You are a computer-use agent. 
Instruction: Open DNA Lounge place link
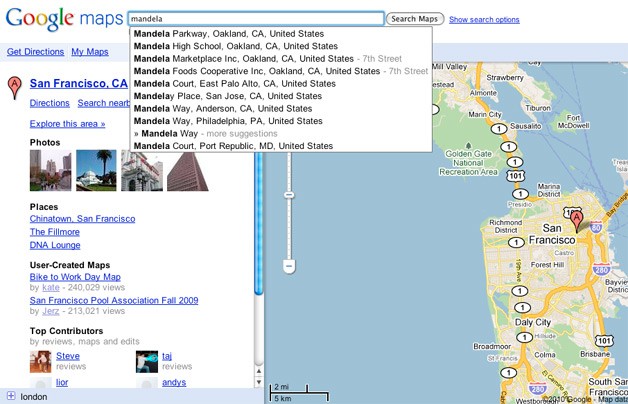[x=55, y=245]
